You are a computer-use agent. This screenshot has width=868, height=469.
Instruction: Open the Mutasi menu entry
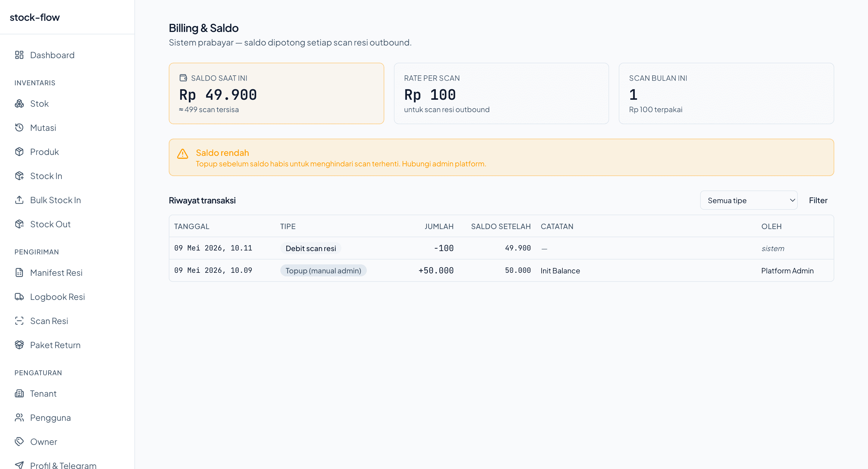(67, 128)
